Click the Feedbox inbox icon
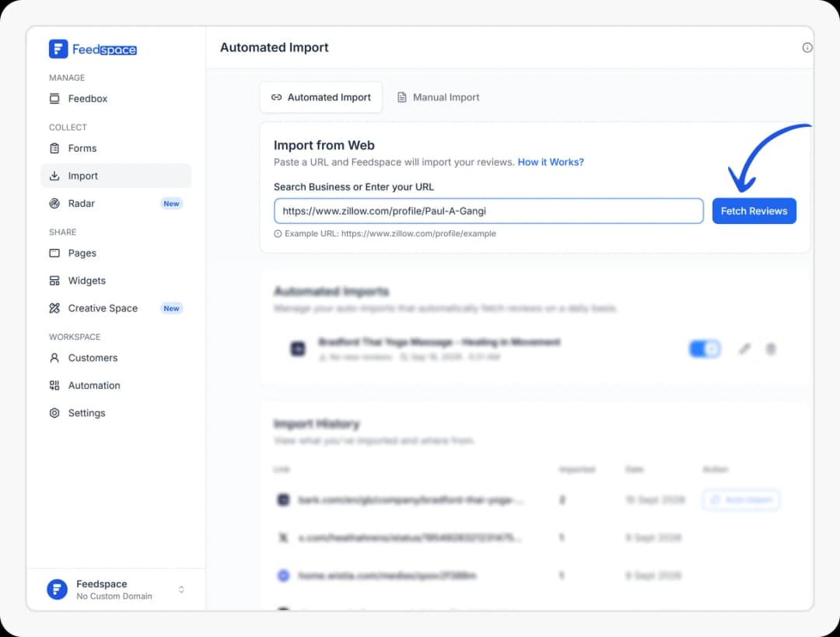This screenshot has height=637, width=840. [54, 99]
